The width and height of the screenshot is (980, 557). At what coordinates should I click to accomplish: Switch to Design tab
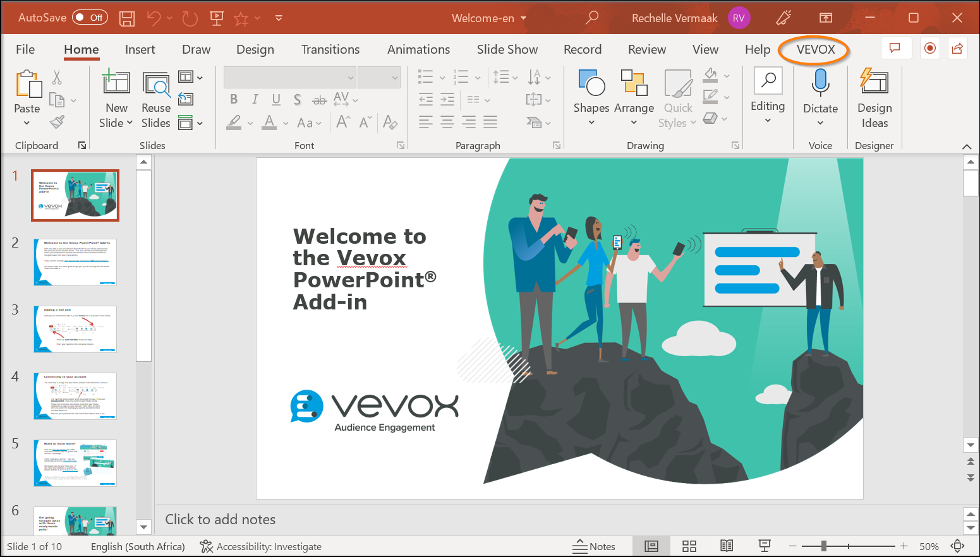tap(255, 49)
